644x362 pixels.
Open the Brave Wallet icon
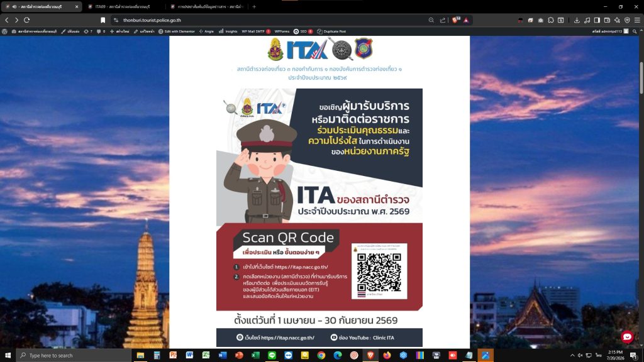coord(607,20)
